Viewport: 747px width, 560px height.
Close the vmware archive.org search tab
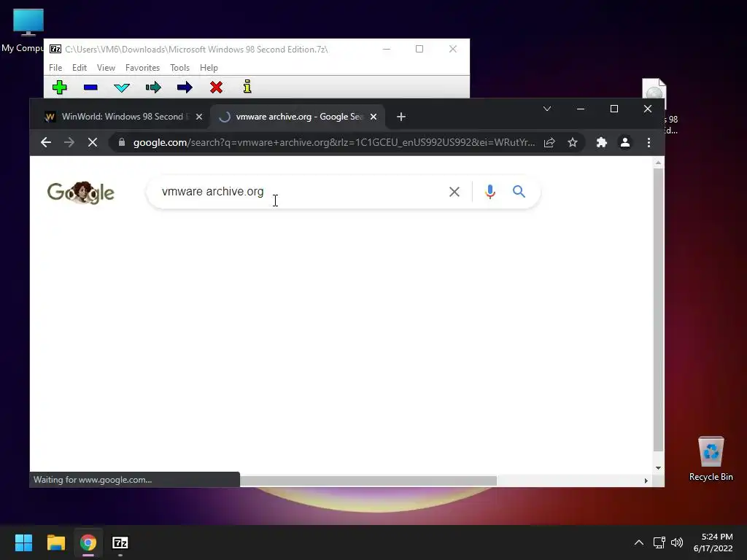pyautogui.click(x=373, y=117)
